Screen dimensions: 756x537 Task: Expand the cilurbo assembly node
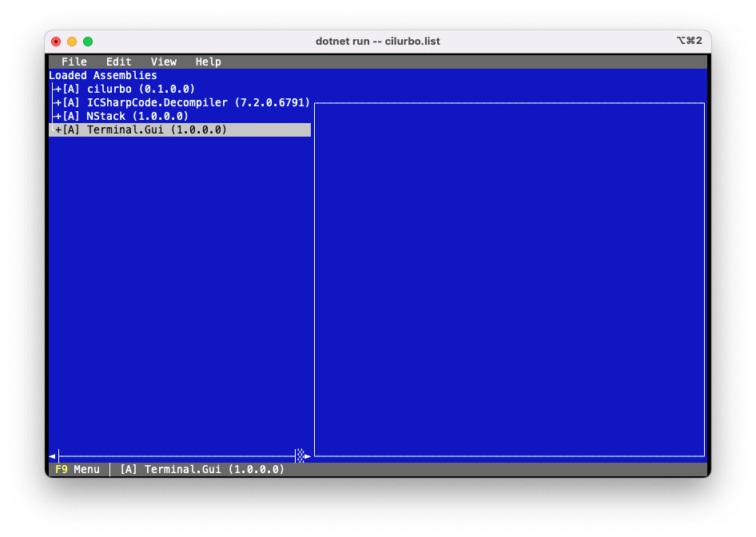(58, 89)
